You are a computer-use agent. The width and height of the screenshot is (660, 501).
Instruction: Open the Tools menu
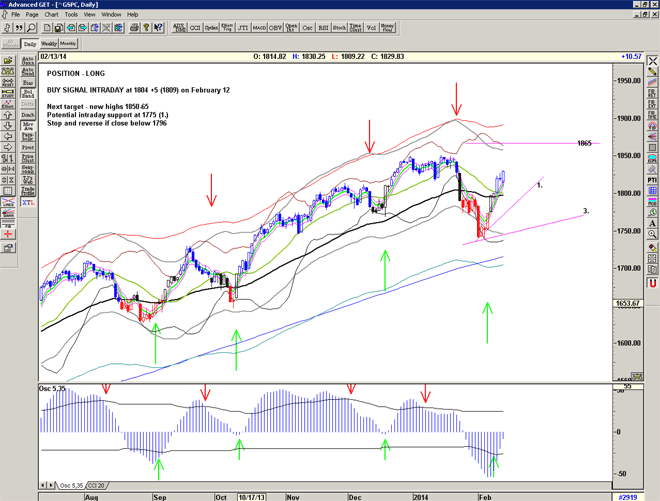pos(71,15)
